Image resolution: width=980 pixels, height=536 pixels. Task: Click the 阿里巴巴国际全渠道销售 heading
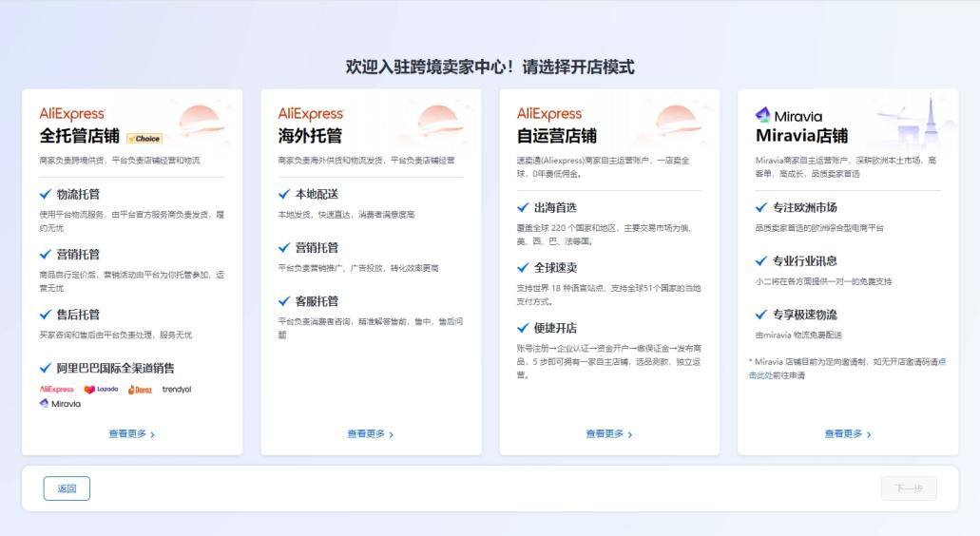click(x=116, y=368)
